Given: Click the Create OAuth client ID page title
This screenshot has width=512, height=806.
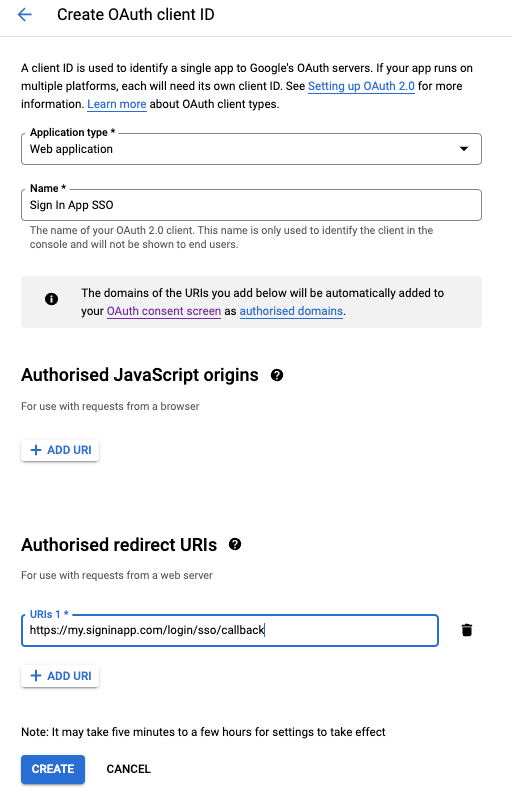Looking at the screenshot, I should [x=136, y=14].
